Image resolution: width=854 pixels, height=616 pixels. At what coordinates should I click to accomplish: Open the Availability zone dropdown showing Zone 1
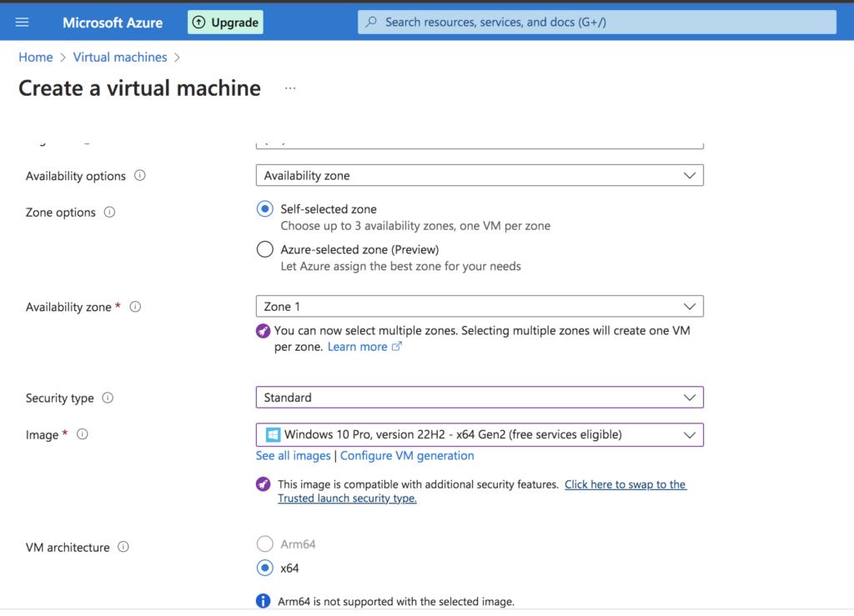pos(480,307)
